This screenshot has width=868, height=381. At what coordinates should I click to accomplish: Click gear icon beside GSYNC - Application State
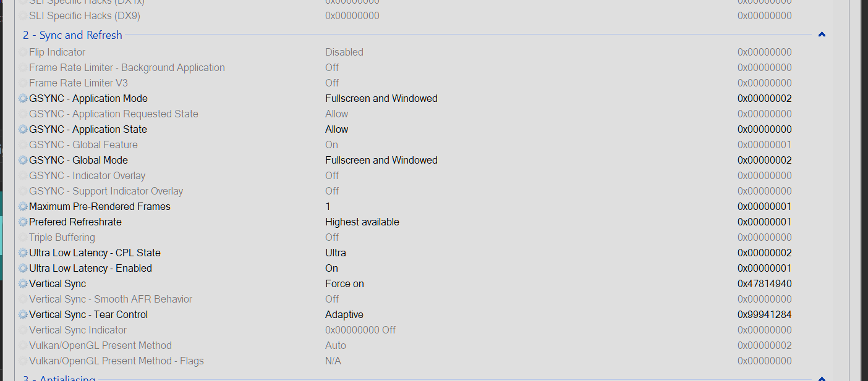23,130
